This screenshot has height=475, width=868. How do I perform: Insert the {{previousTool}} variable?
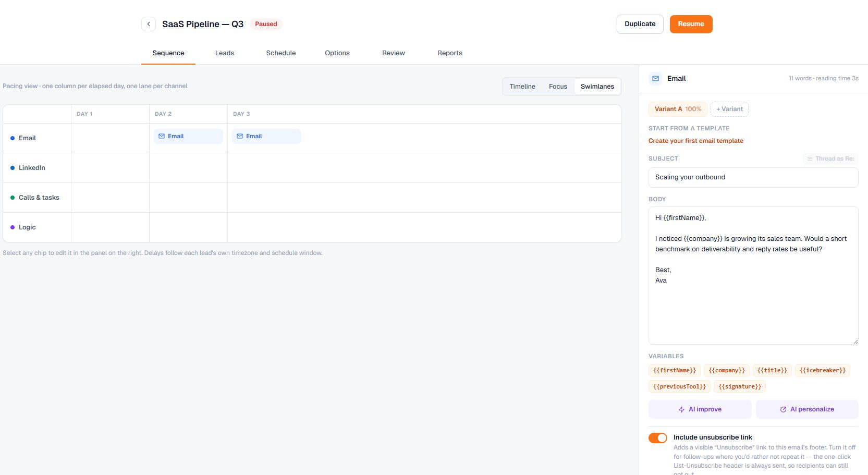point(679,387)
